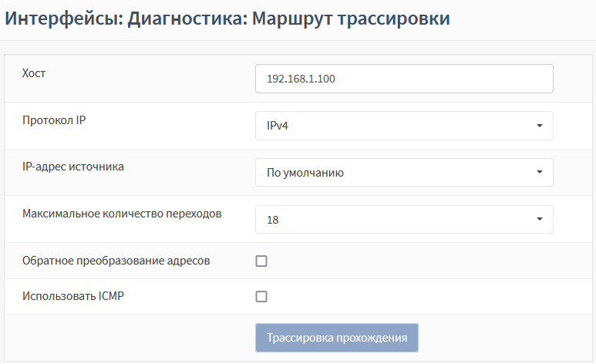This screenshot has width=596, height=364.
Task: Click the caret arrow beside По умолчанию
Action: click(540, 173)
